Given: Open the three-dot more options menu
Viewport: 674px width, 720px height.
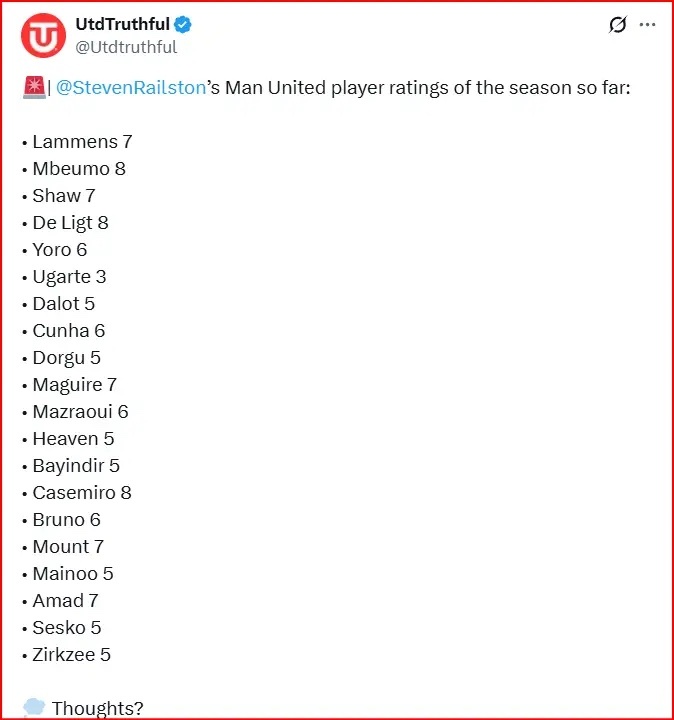Looking at the screenshot, I should (x=647, y=24).
